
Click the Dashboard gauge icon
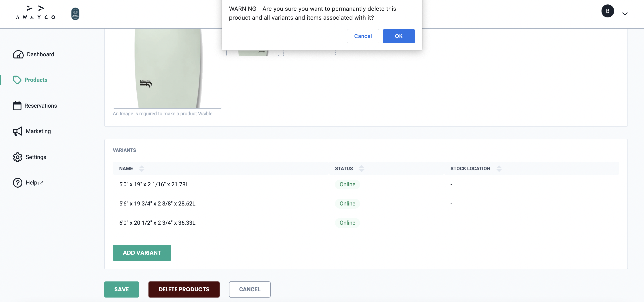[18, 55]
